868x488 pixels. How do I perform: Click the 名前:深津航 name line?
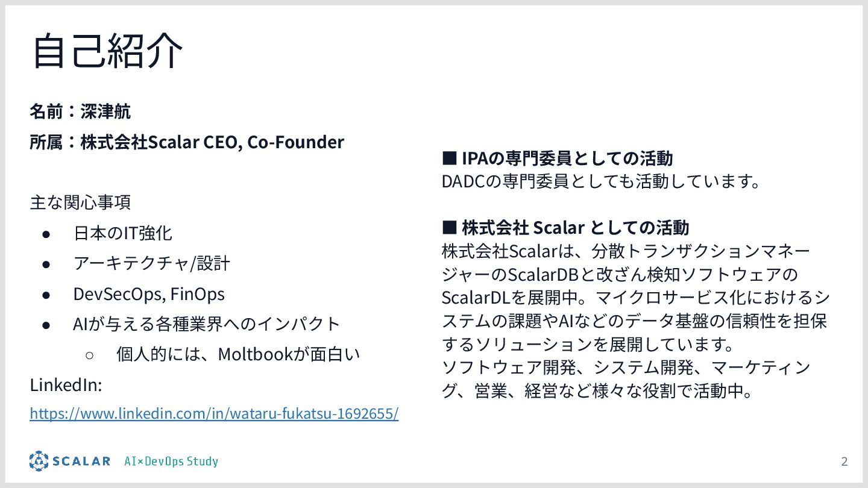(80, 111)
